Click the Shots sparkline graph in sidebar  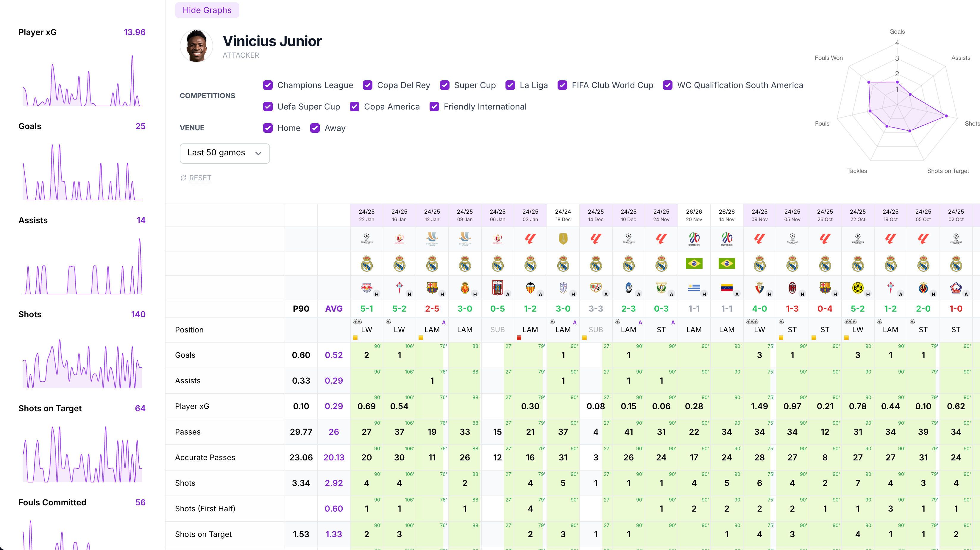click(82, 364)
